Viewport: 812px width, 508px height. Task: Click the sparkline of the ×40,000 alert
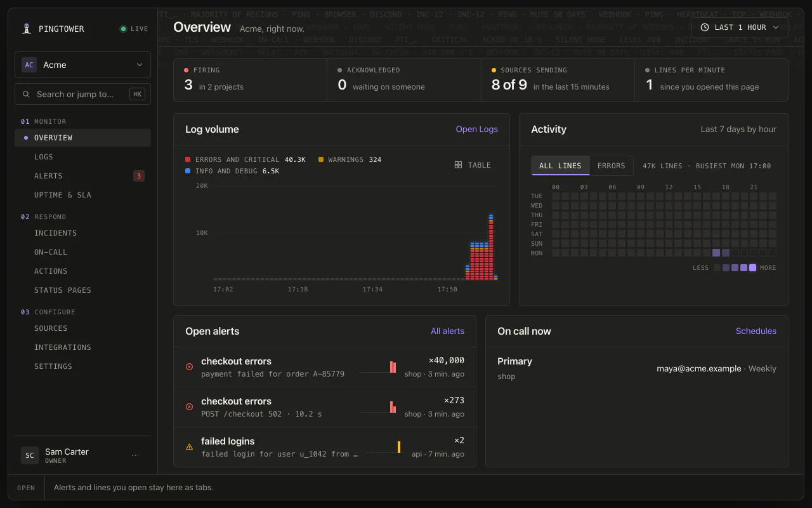click(377, 367)
